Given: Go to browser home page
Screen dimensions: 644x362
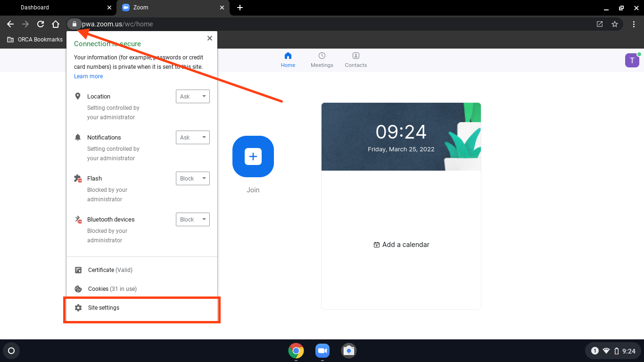Looking at the screenshot, I should click(x=56, y=24).
